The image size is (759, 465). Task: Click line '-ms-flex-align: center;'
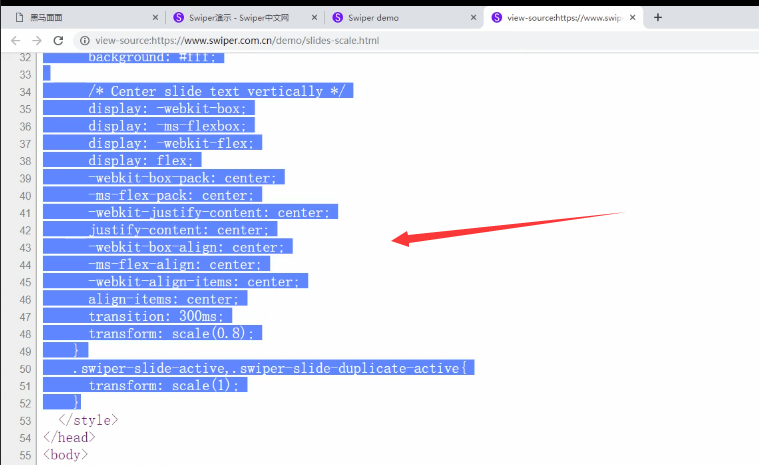175,264
